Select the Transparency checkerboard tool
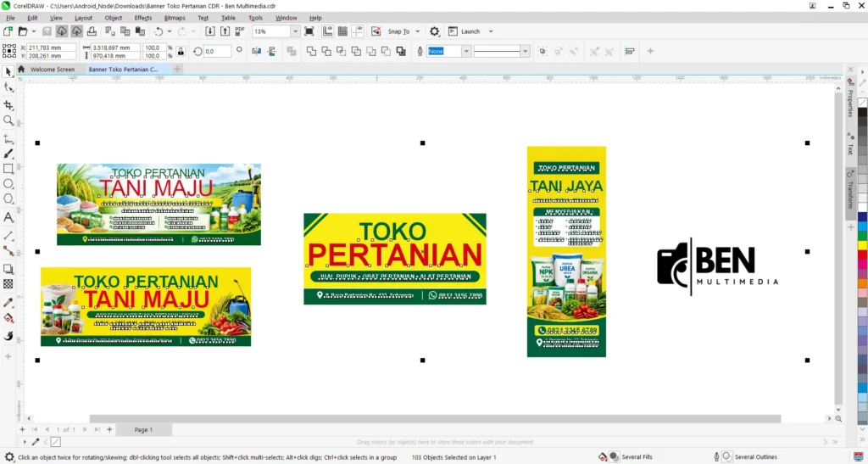868x464 pixels. tap(8, 284)
